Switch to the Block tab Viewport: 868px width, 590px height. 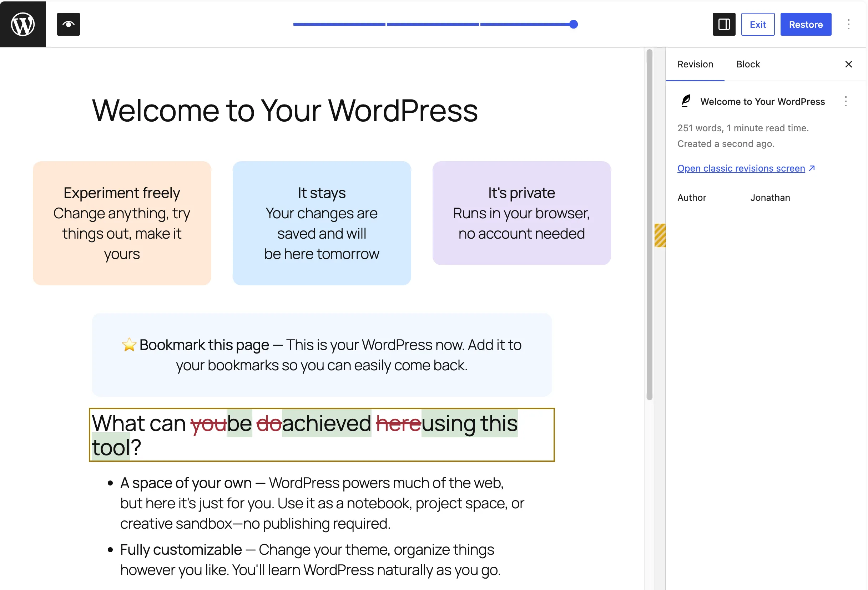[x=748, y=64]
